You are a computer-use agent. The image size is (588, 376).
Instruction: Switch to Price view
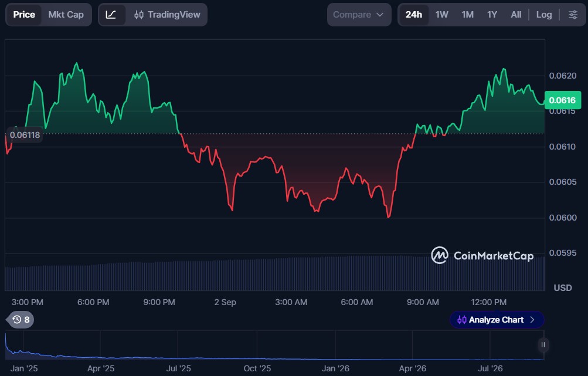click(x=24, y=15)
